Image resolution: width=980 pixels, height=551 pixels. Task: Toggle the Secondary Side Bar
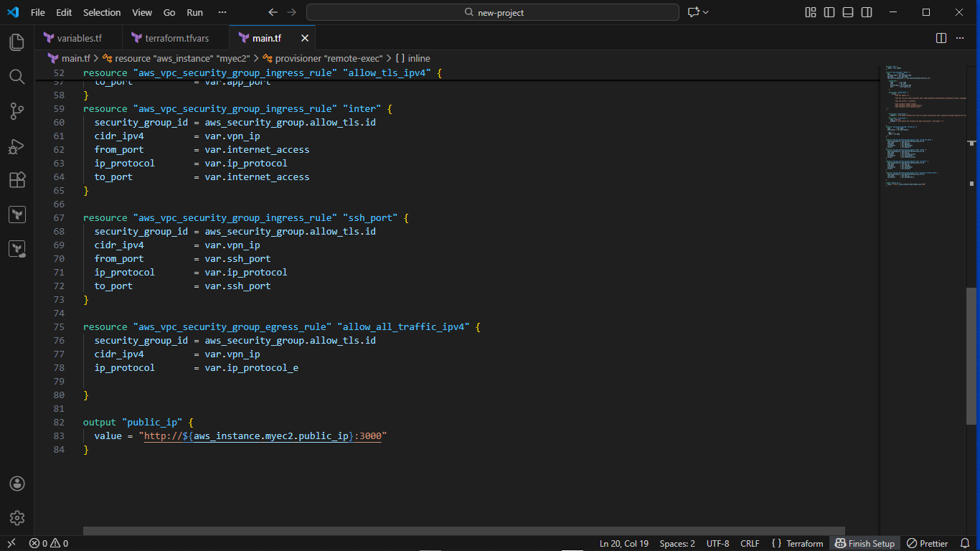click(866, 12)
